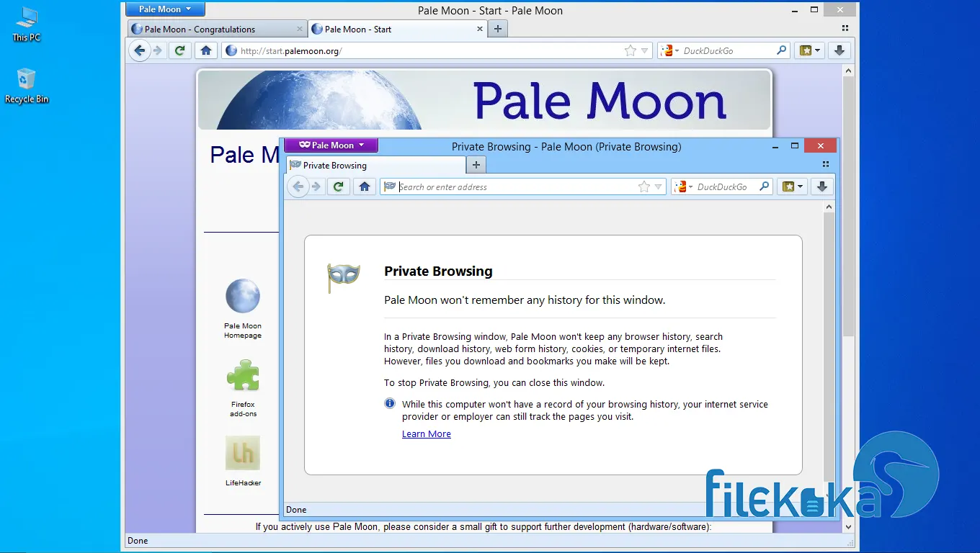Open a new tab in private window
Screen dimensions: 980x553
tap(476, 165)
